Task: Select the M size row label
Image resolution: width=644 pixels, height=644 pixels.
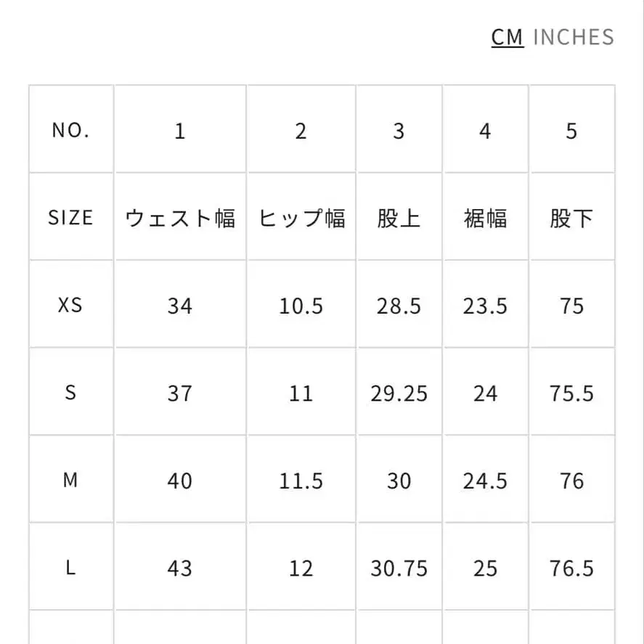Action: pyautogui.click(x=70, y=481)
